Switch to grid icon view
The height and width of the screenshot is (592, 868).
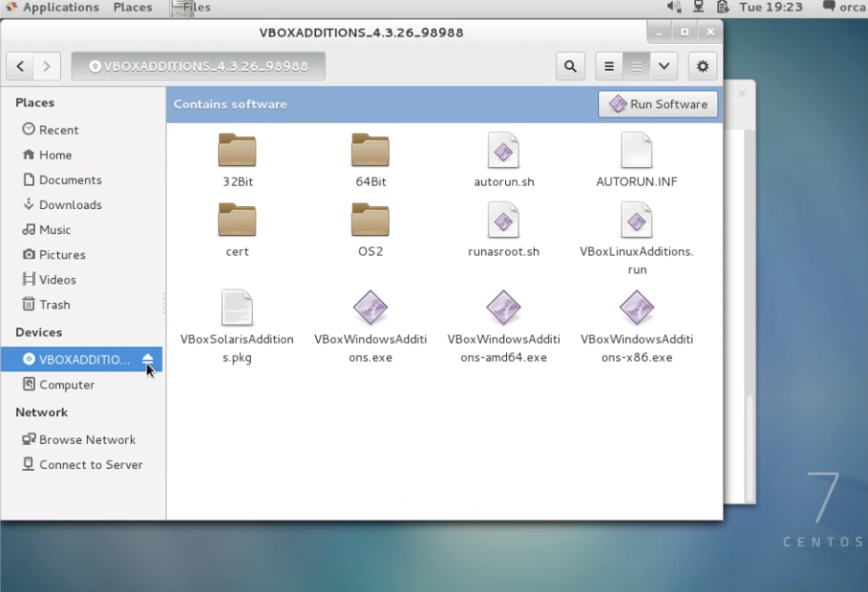point(637,67)
